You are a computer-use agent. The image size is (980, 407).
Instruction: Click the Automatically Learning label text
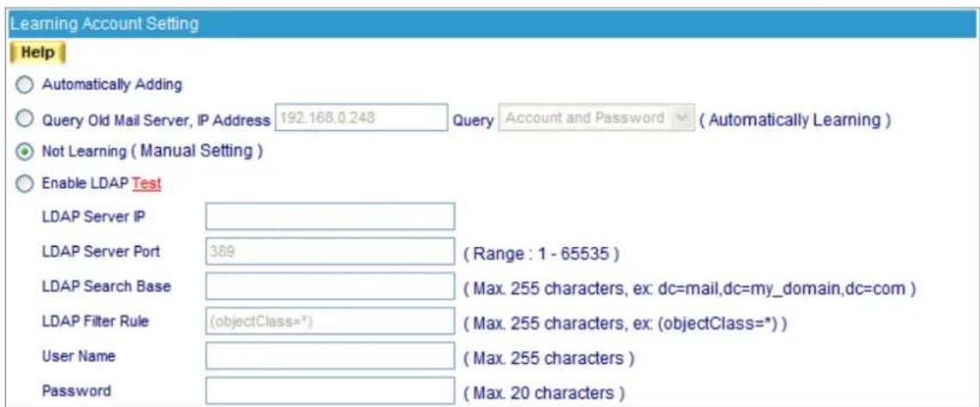coord(793,120)
